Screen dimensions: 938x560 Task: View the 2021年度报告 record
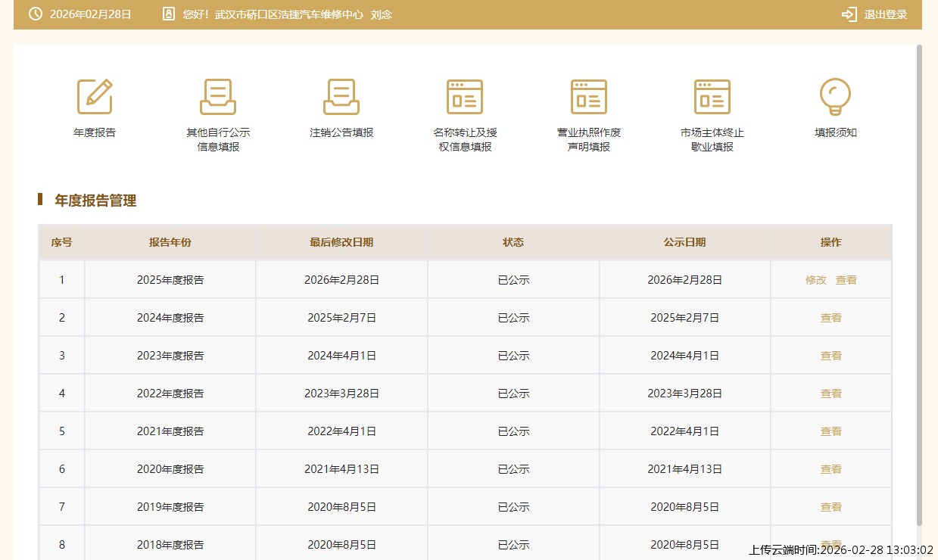830,431
